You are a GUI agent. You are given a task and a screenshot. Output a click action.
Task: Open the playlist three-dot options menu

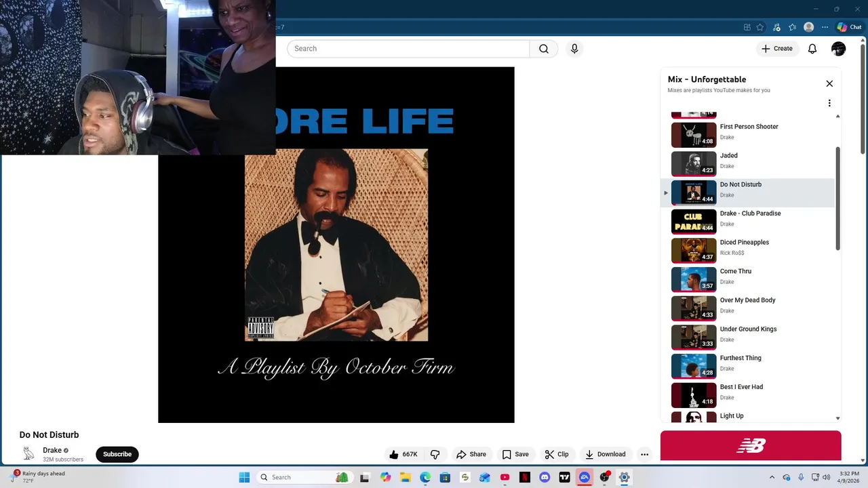pos(829,103)
